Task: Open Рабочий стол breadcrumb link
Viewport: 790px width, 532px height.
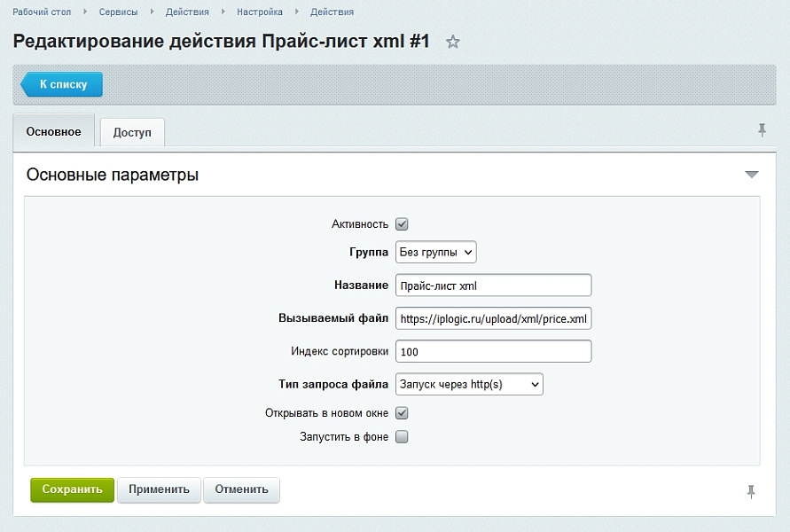Action: [x=43, y=12]
